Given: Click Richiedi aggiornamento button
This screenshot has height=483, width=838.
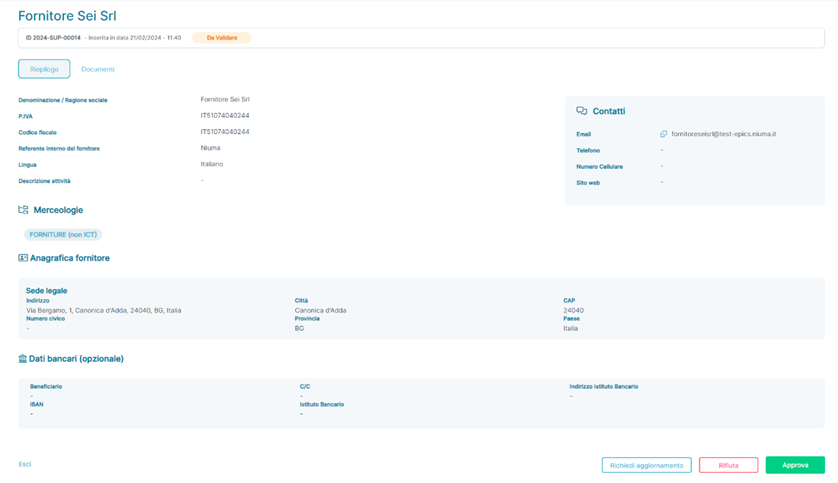Looking at the screenshot, I should 647,465.
